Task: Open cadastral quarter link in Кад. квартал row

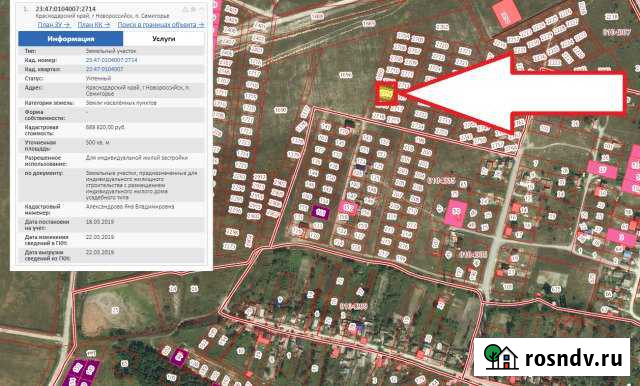Action: coord(104,69)
